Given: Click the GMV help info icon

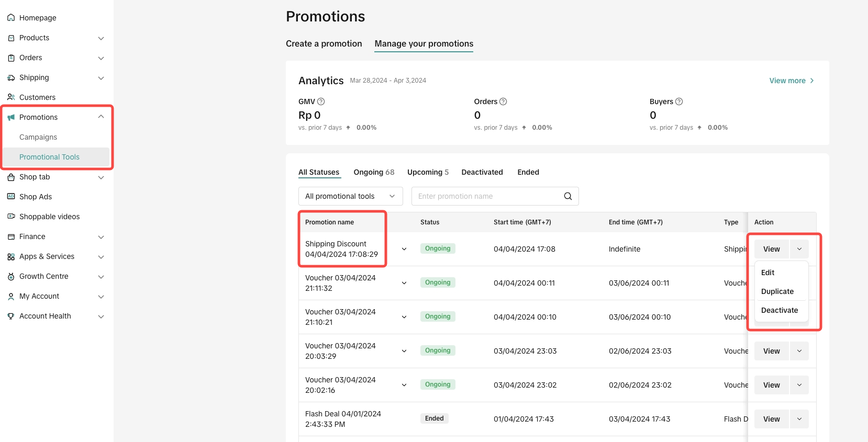Looking at the screenshot, I should 321,101.
